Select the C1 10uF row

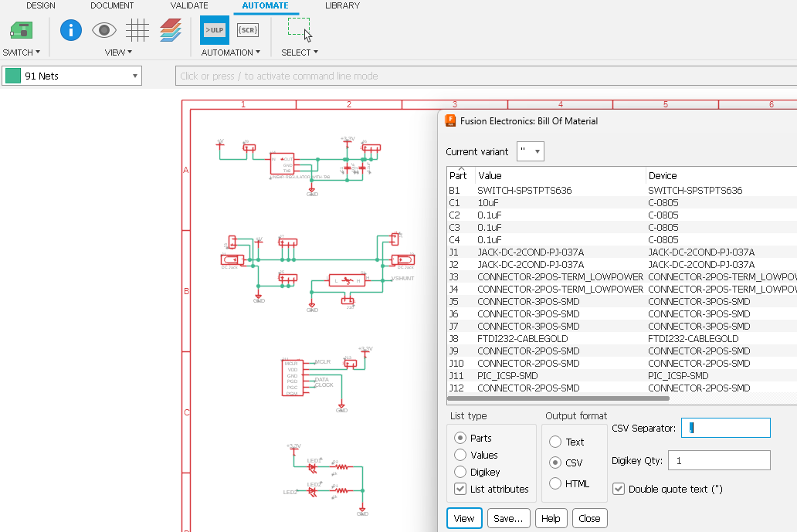pos(622,203)
